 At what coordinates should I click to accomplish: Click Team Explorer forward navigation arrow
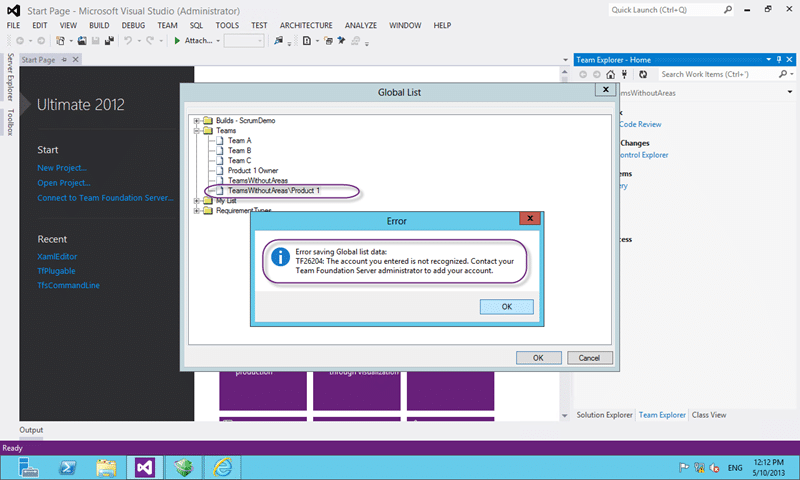coord(596,74)
